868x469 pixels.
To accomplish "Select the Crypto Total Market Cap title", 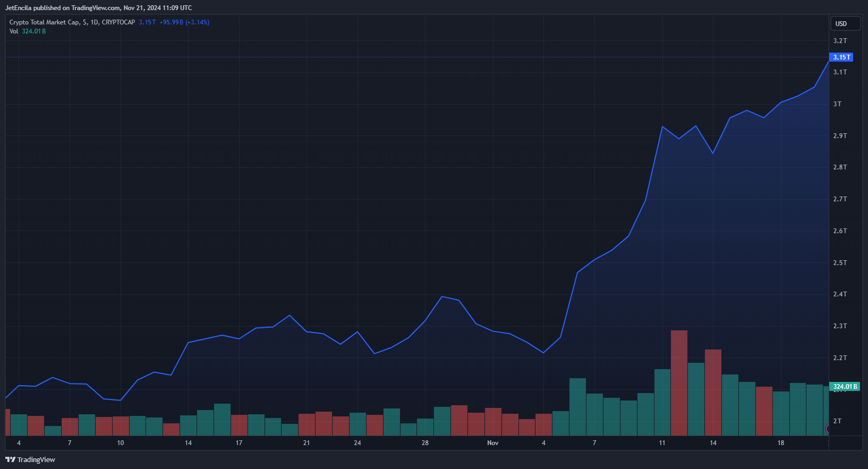I will pyautogui.click(x=45, y=22).
